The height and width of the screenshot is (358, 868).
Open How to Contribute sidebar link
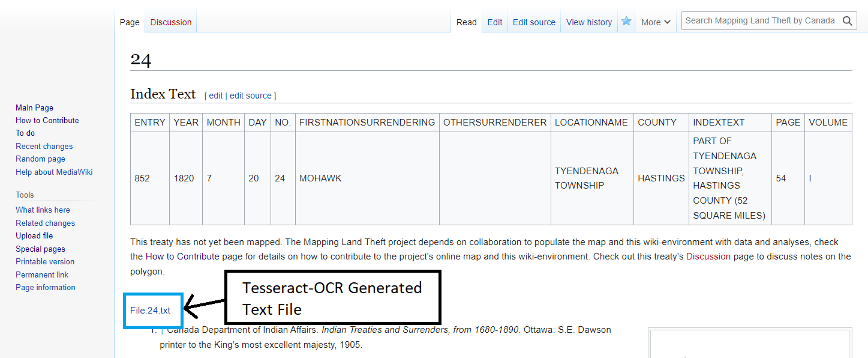[47, 120]
